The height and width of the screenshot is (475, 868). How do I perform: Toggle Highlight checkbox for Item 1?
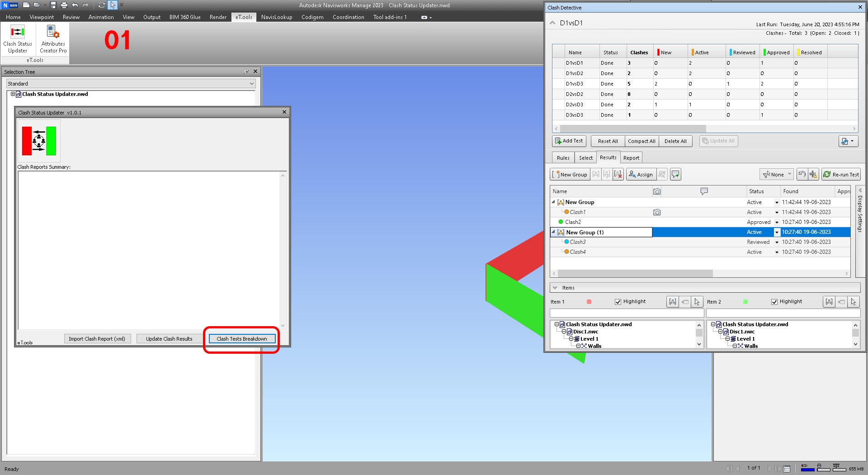click(618, 302)
